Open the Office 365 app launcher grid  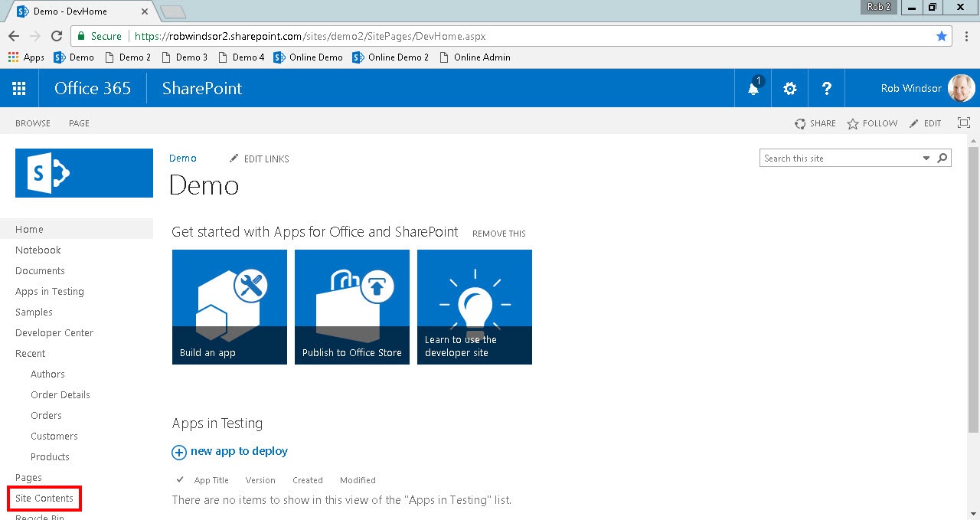point(19,89)
